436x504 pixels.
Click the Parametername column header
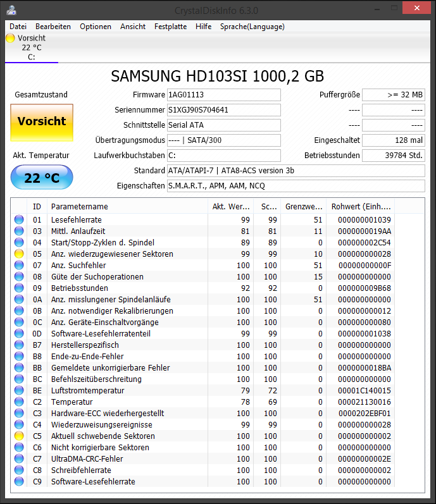point(127,206)
